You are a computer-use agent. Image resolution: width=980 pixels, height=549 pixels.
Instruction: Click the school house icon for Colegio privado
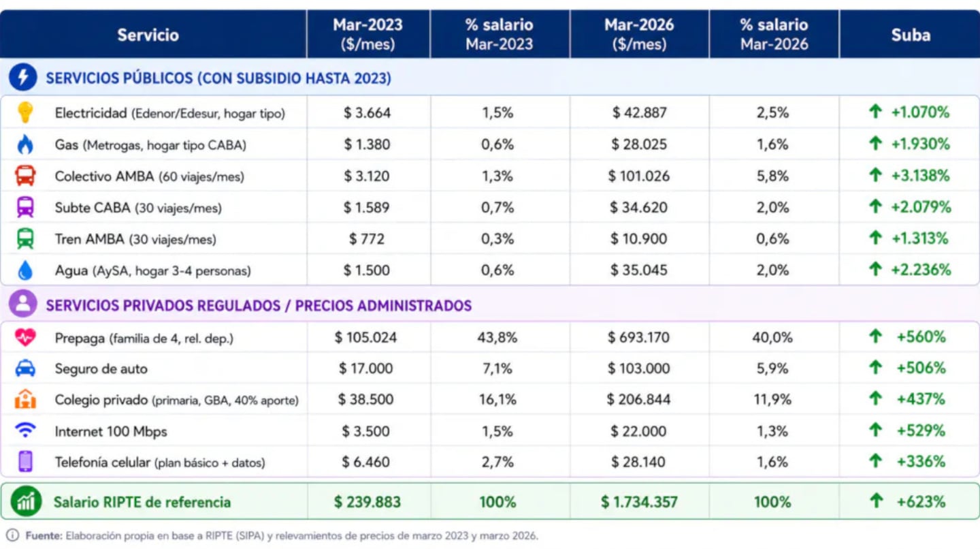[25, 400]
